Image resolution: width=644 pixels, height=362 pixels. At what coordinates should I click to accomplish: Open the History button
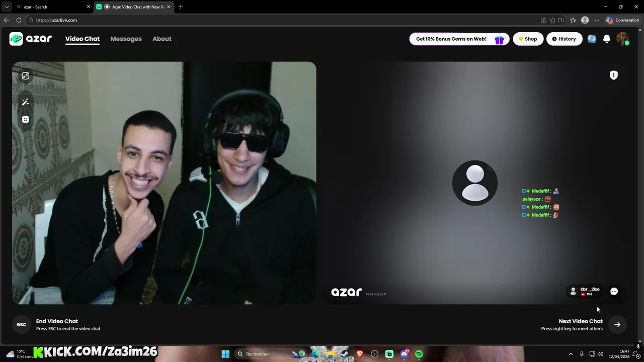pos(564,39)
